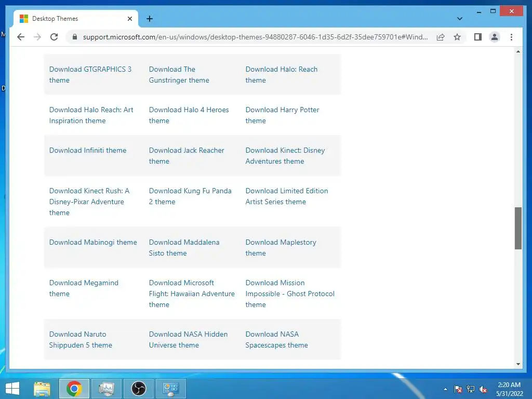Download Halo Reach: Art Inspiration theme

91,115
